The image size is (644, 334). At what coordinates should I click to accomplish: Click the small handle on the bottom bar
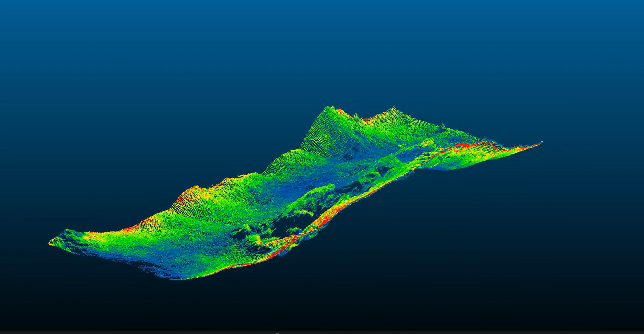[277, 333]
